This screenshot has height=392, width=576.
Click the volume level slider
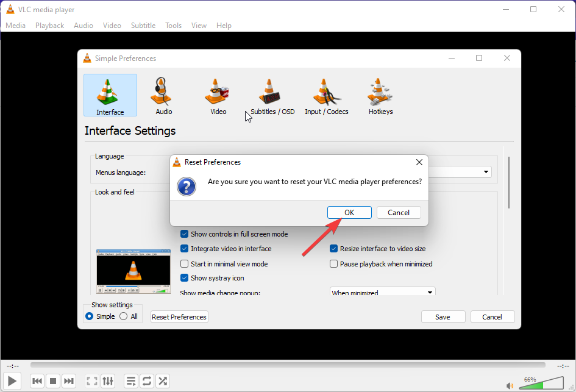(x=541, y=383)
